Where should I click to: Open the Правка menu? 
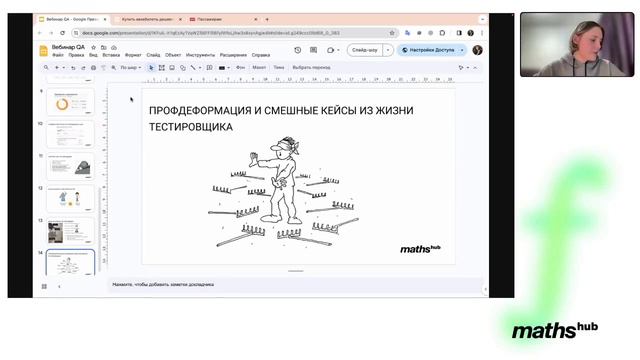pyautogui.click(x=76, y=55)
